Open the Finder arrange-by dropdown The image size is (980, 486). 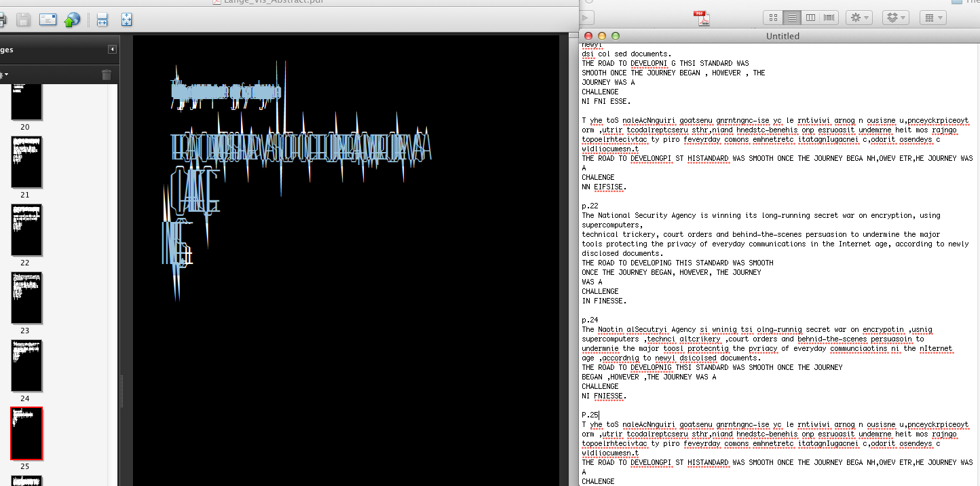(933, 18)
